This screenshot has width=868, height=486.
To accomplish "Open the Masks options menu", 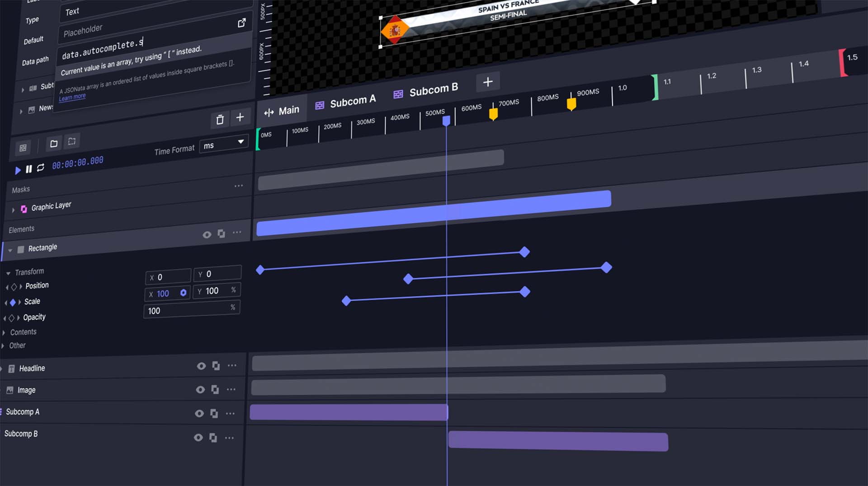I will pyautogui.click(x=239, y=186).
